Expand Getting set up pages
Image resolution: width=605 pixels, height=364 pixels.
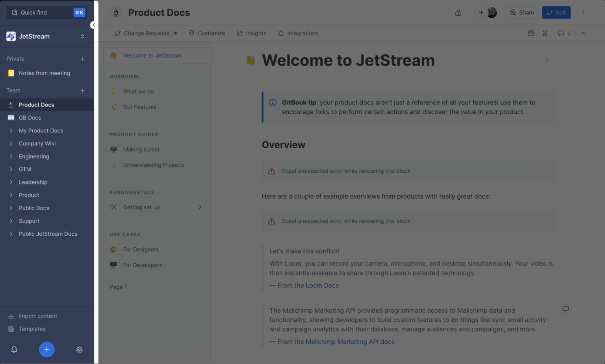click(x=200, y=207)
